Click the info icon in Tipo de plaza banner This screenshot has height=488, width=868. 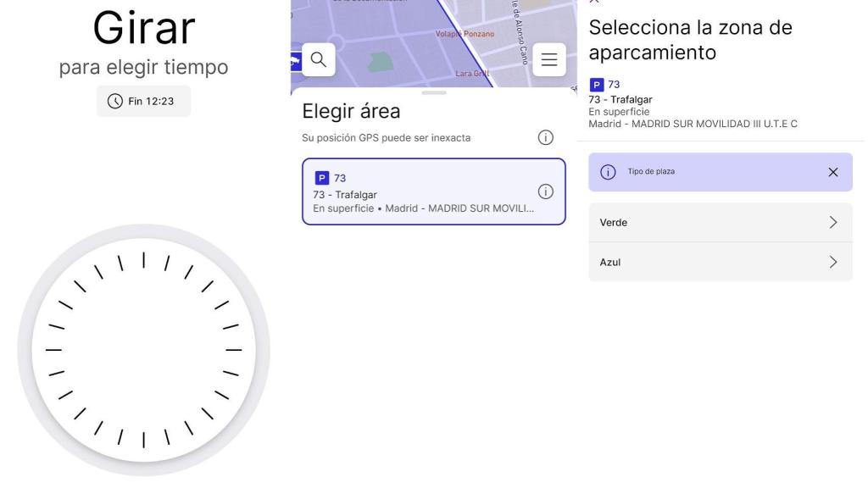pos(607,172)
